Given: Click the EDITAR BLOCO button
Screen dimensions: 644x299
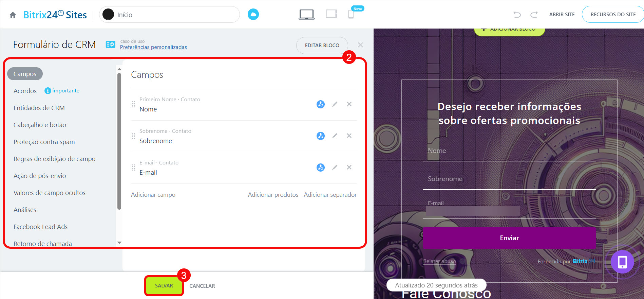Looking at the screenshot, I should pos(322,46).
